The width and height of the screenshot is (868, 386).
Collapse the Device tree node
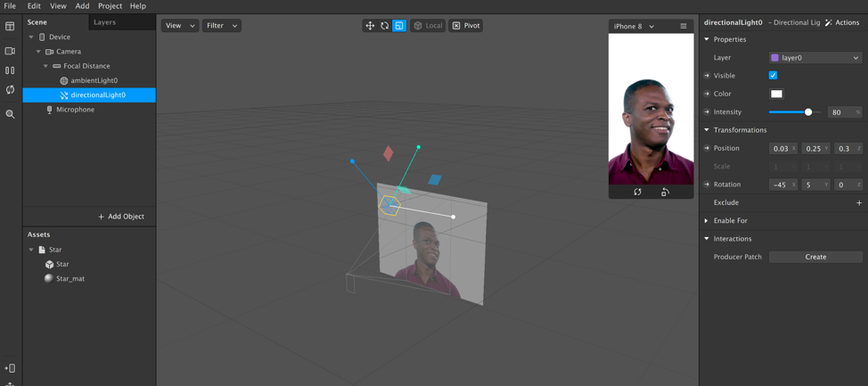[31, 37]
